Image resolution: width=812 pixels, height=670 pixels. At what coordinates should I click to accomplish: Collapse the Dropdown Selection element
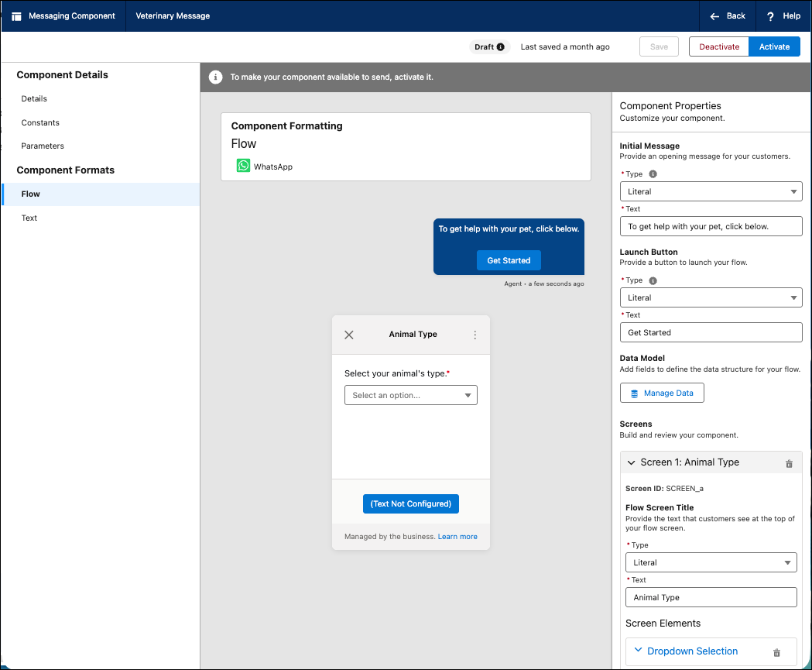click(638, 651)
